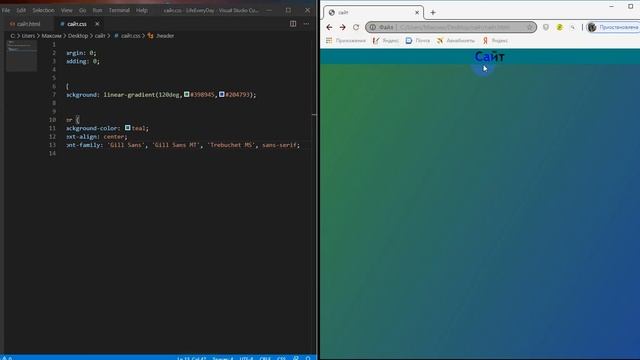Change UTF-8 encoding in status bar
The image size is (640, 360).
pyautogui.click(x=246, y=358)
